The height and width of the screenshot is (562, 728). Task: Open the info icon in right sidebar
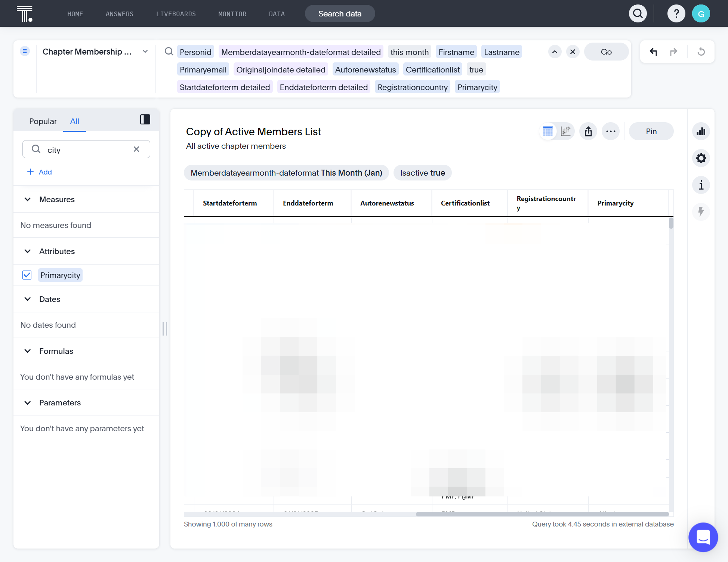[701, 185]
